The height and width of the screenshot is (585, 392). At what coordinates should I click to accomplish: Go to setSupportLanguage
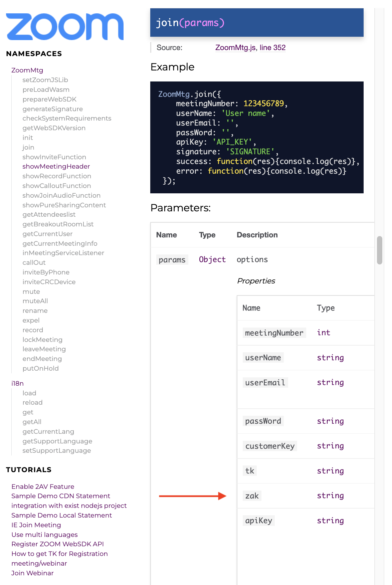pyautogui.click(x=56, y=450)
